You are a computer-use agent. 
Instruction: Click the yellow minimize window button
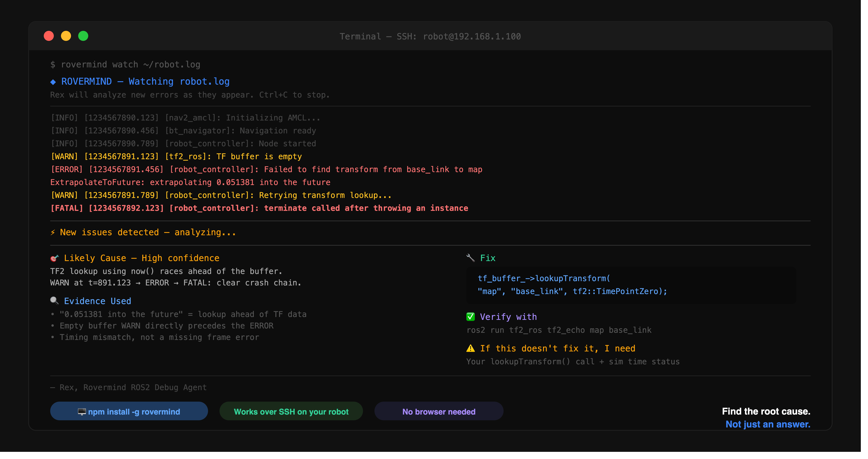(x=66, y=36)
